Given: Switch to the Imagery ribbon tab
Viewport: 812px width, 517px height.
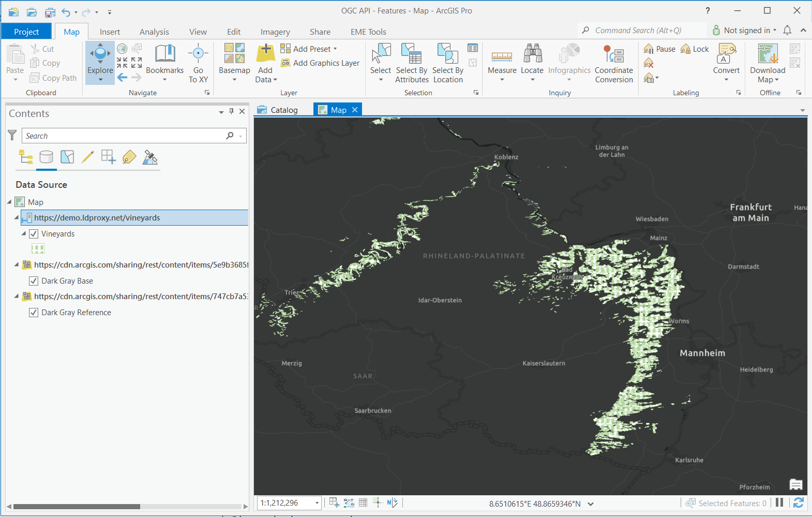Looking at the screenshot, I should click(x=275, y=32).
